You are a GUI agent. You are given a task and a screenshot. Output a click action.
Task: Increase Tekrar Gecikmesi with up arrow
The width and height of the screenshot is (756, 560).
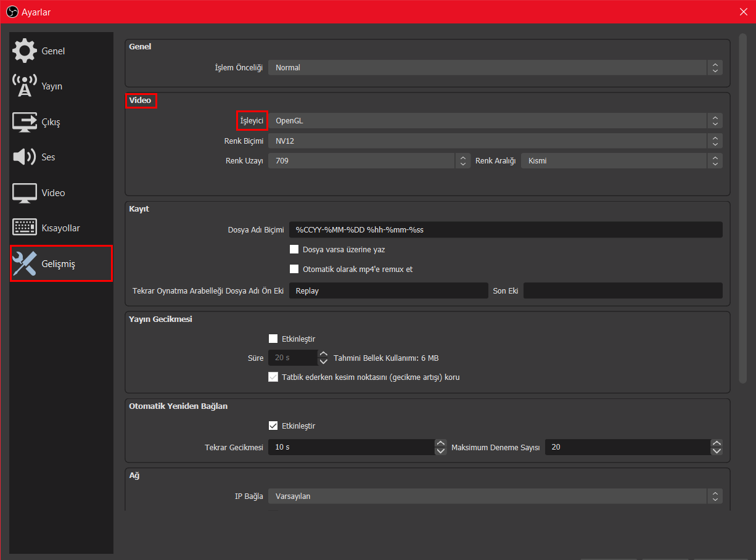440,443
